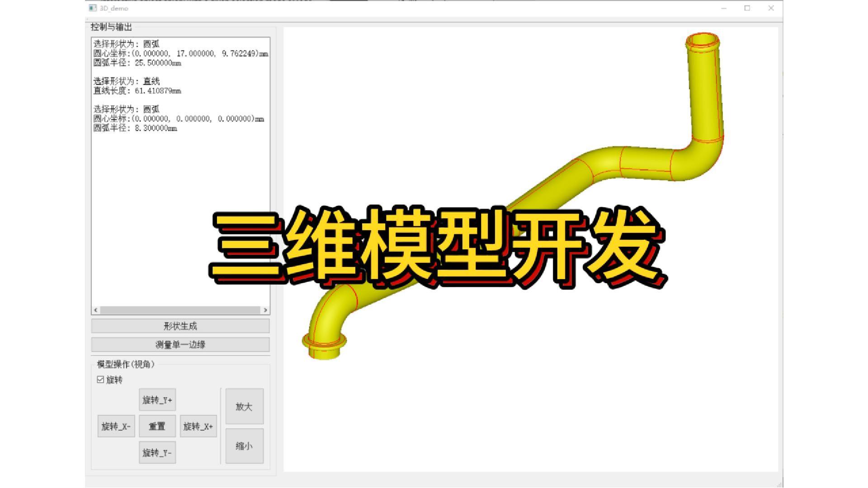This screenshot has width=868, height=488.
Task: Click the 重置 reset button
Action: 157,426
